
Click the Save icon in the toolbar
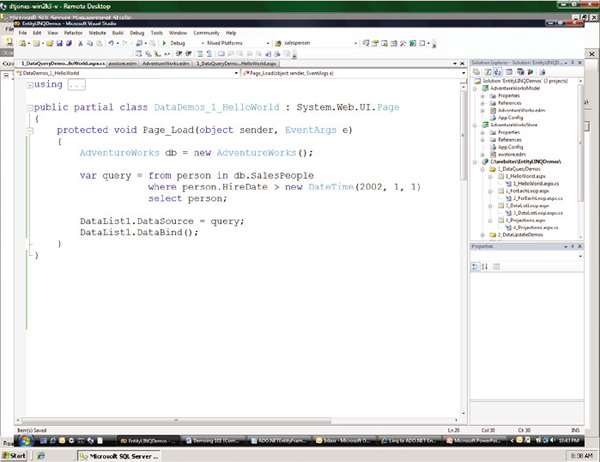click(x=59, y=43)
